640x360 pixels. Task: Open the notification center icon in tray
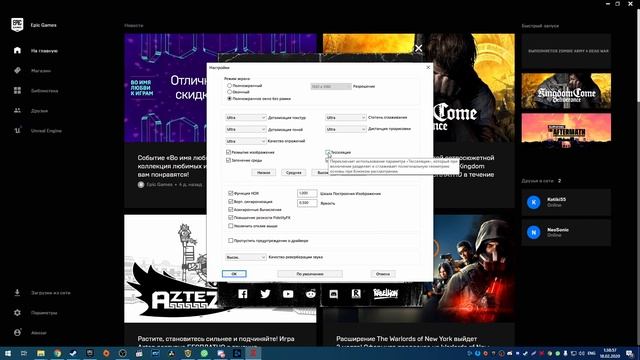[x=630, y=353]
